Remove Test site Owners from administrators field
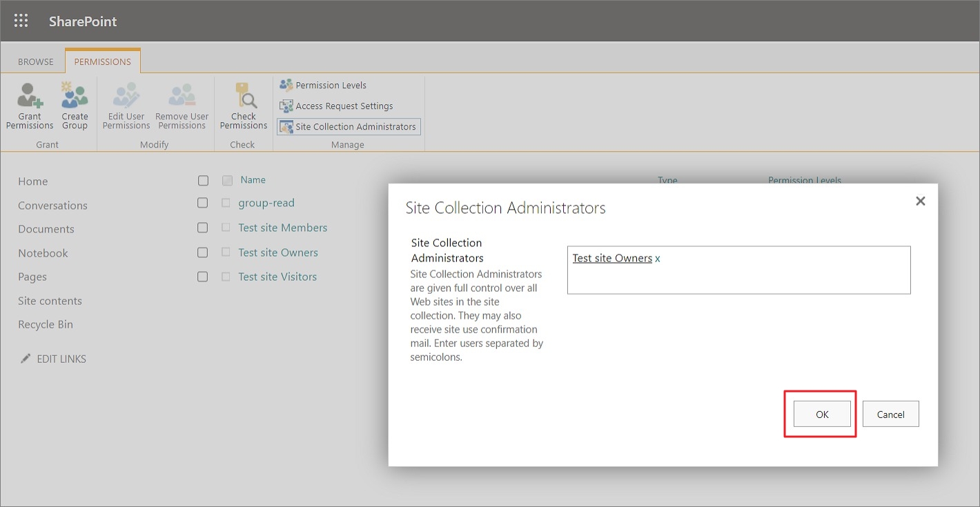The image size is (980, 507). [656, 258]
